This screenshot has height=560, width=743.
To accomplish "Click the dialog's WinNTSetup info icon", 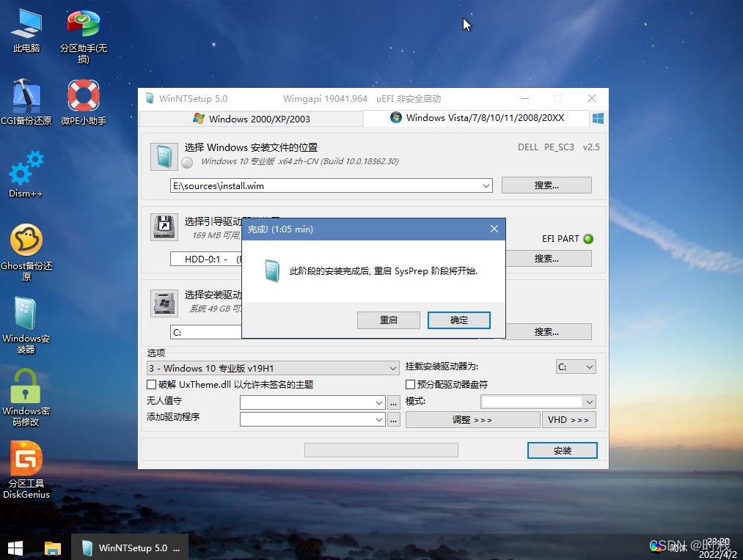I will point(272,271).
